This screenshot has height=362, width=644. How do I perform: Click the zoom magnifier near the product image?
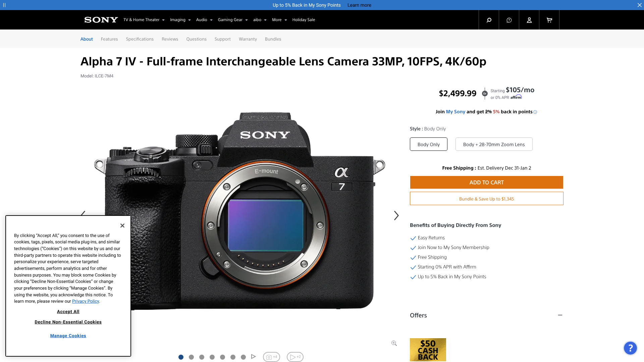click(394, 343)
